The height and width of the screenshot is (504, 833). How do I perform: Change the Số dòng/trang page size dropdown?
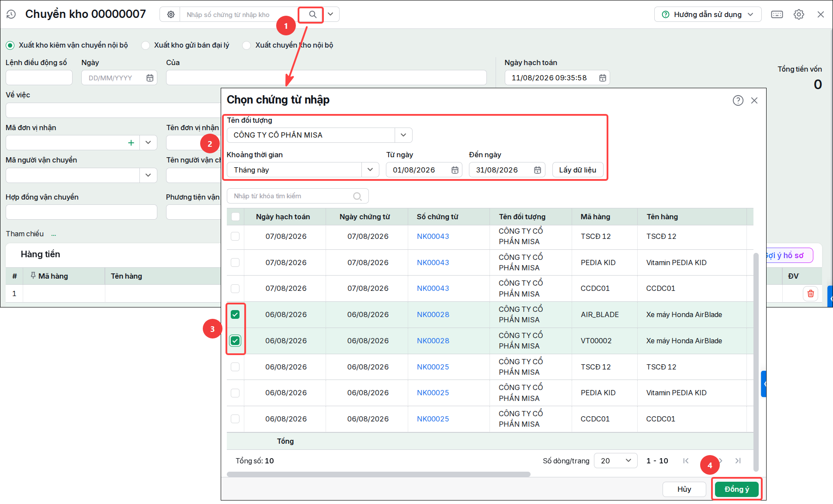615,461
